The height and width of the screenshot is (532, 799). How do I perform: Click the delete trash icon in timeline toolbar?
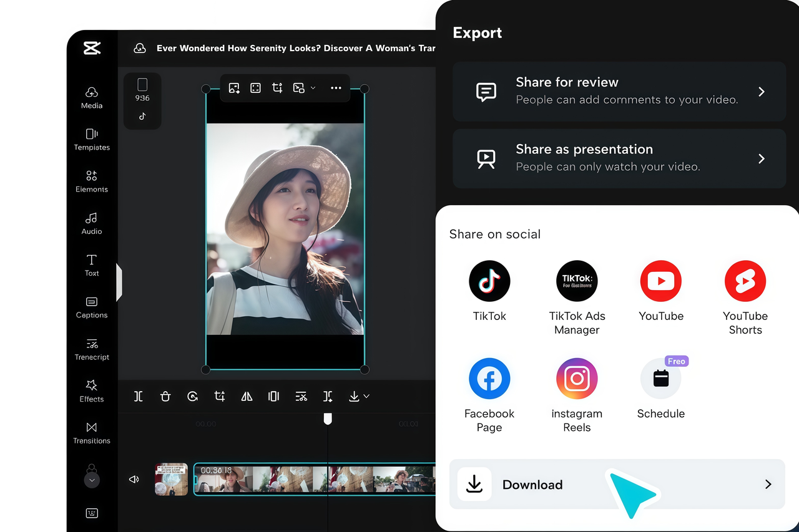[165, 397]
